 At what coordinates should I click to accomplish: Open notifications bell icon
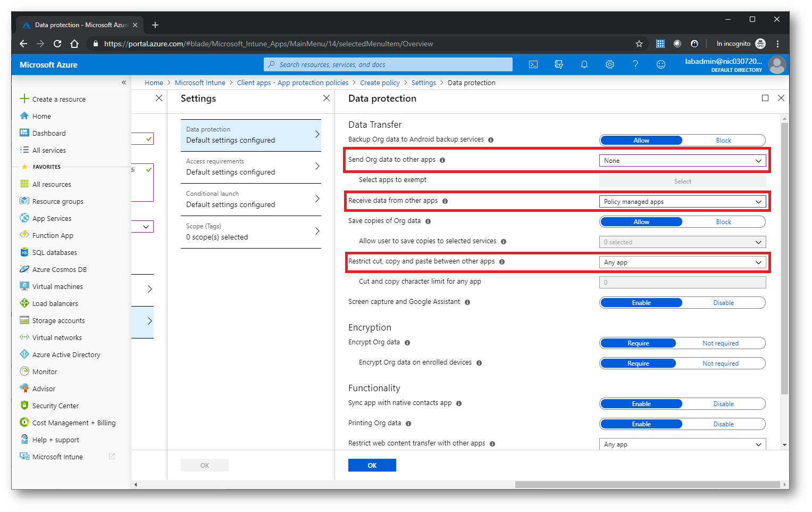tap(584, 64)
